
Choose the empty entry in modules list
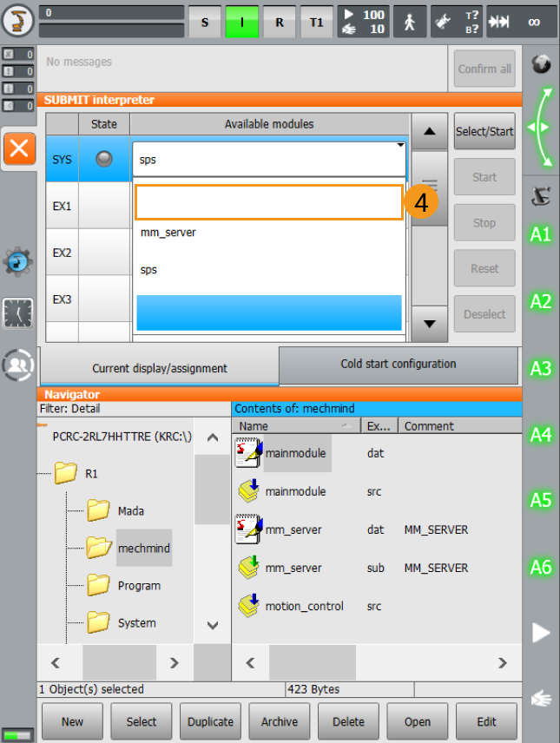tap(269, 202)
